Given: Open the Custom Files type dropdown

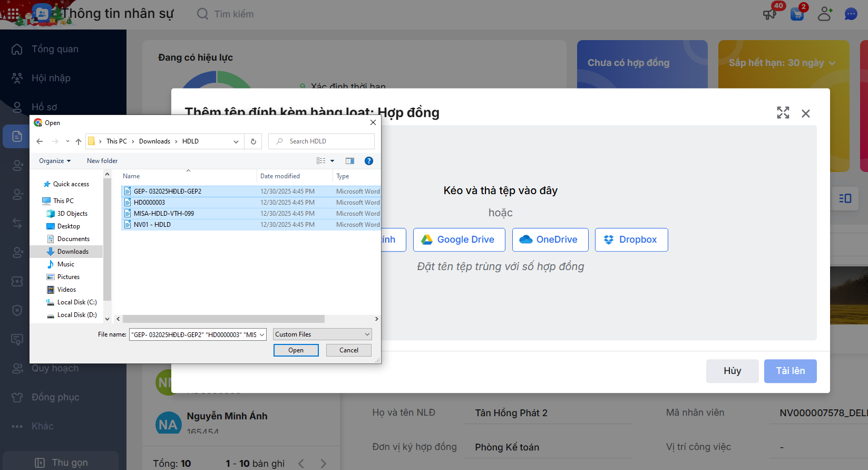Looking at the screenshot, I should [322, 334].
